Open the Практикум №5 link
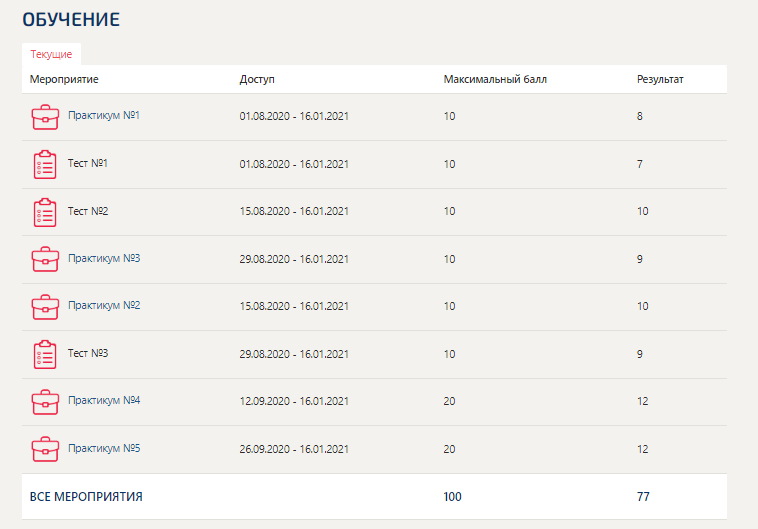The height and width of the screenshot is (529, 758). pyautogui.click(x=104, y=448)
